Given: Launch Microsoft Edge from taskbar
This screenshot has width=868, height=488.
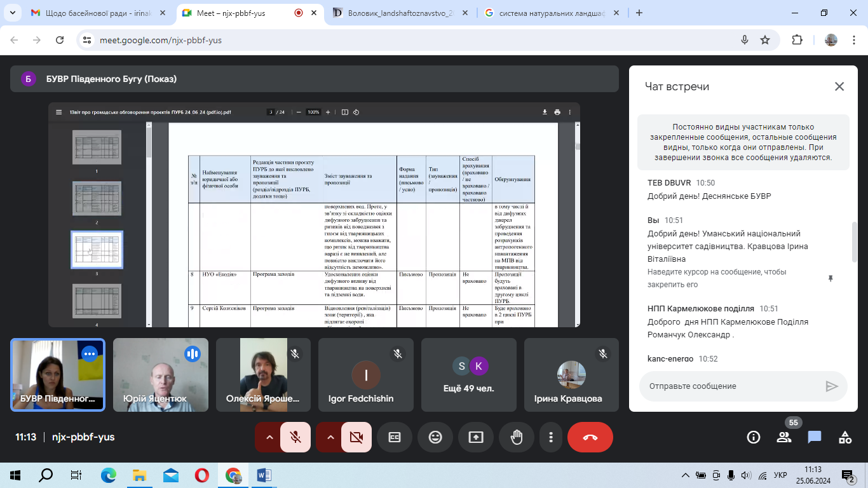Looking at the screenshot, I should (x=108, y=475).
